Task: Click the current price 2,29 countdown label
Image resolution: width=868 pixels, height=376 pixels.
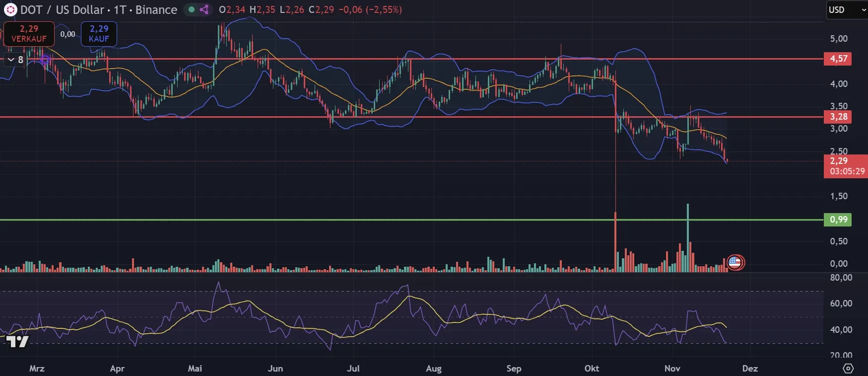Action: pos(846,166)
